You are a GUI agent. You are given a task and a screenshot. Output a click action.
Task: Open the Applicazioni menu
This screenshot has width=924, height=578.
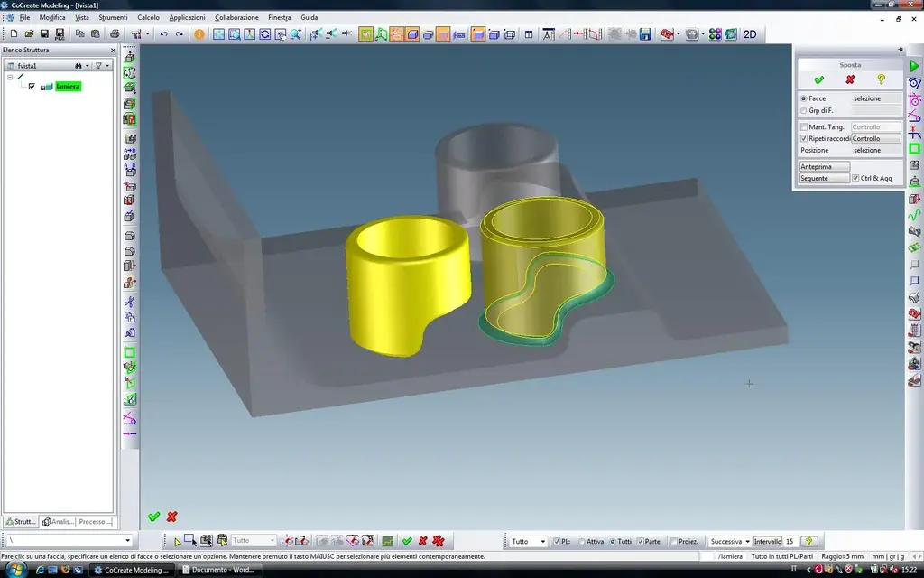click(187, 17)
